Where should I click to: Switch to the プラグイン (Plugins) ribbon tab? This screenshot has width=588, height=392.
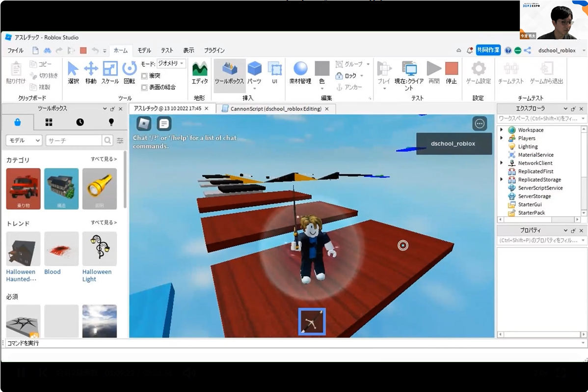click(x=214, y=50)
